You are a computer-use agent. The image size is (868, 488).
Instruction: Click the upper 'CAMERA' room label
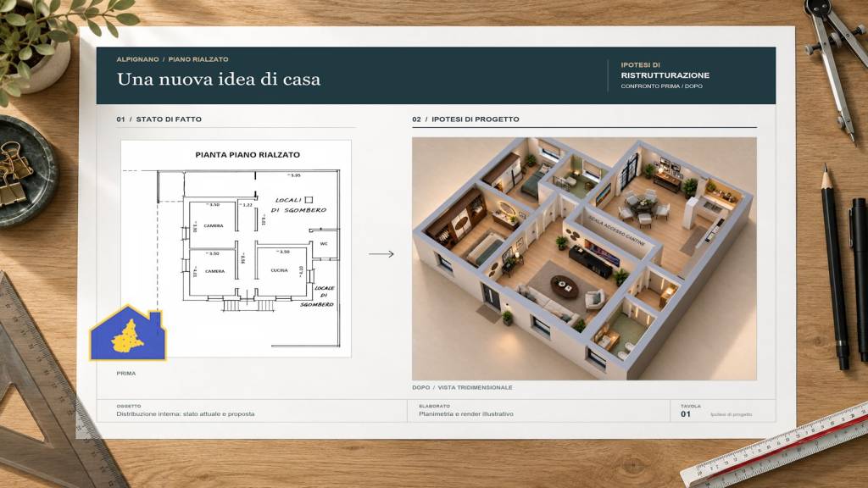tap(214, 225)
